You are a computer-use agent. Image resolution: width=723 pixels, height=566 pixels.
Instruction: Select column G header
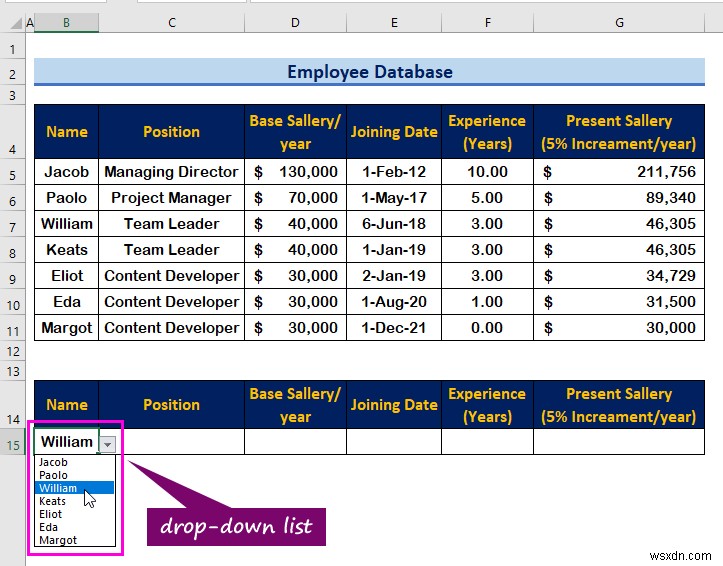[619, 23]
